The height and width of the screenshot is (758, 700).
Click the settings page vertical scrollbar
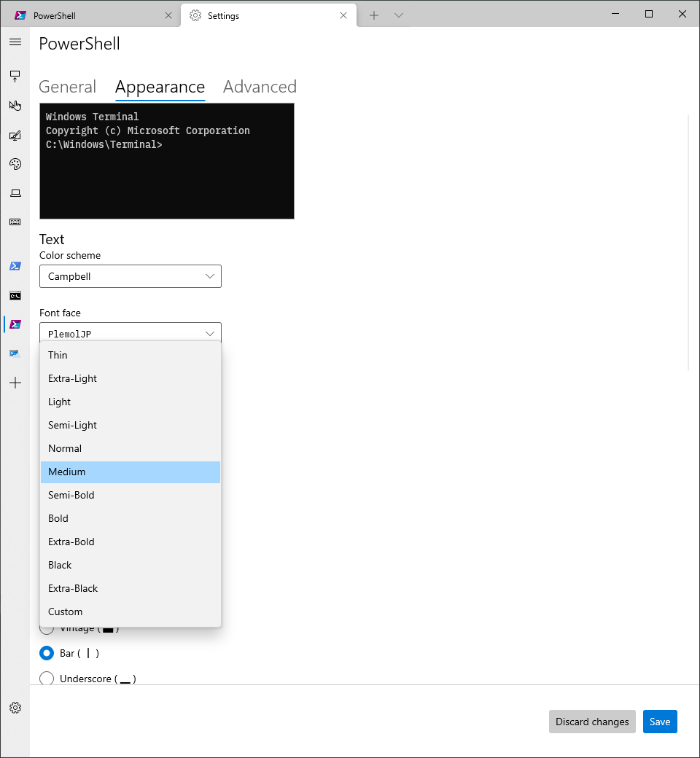click(x=688, y=243)
